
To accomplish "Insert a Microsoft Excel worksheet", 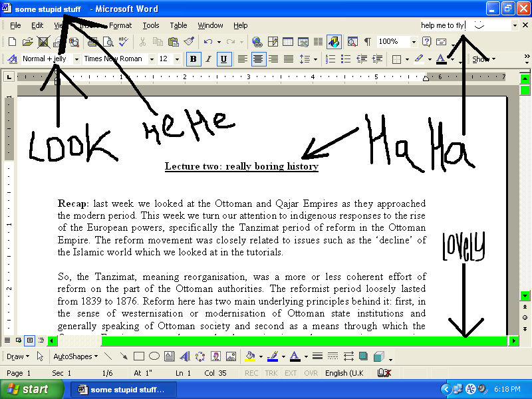I will (303, 41).
